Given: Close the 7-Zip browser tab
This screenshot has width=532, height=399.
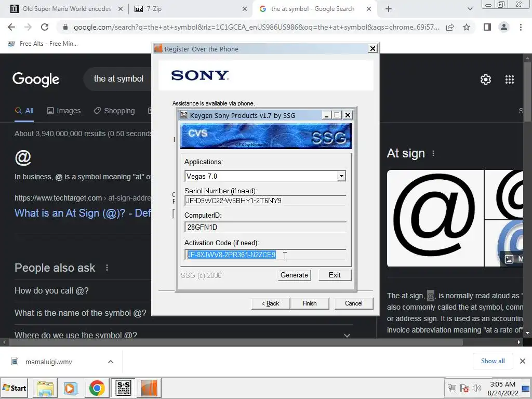Looking at the screenshot, I should coord(245,9).
